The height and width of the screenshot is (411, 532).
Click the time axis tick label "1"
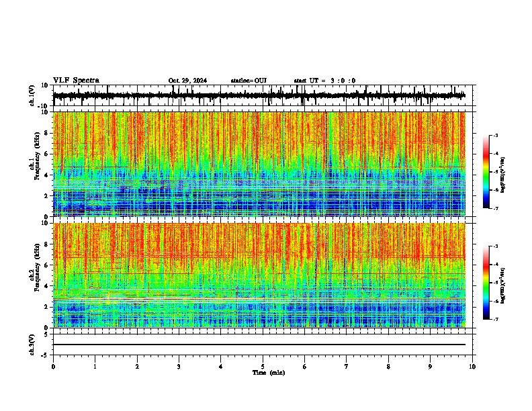95,367
